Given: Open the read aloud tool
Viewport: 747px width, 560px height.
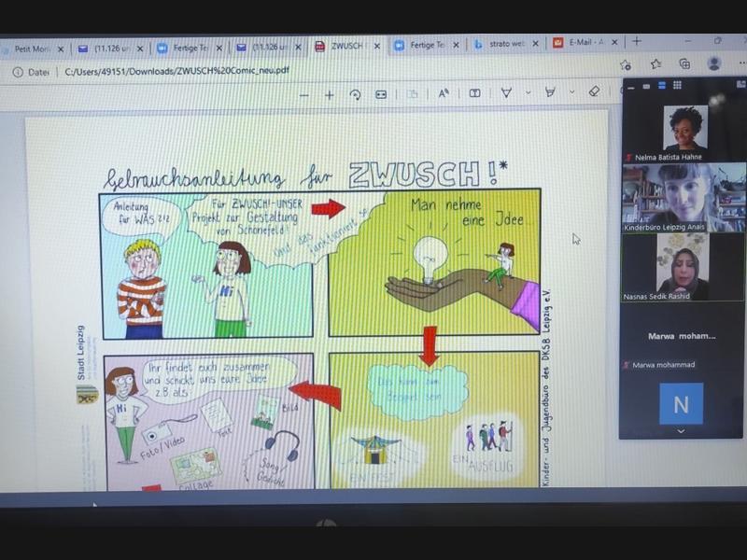Looking at the screenshot, I should [x=444, y=93].
